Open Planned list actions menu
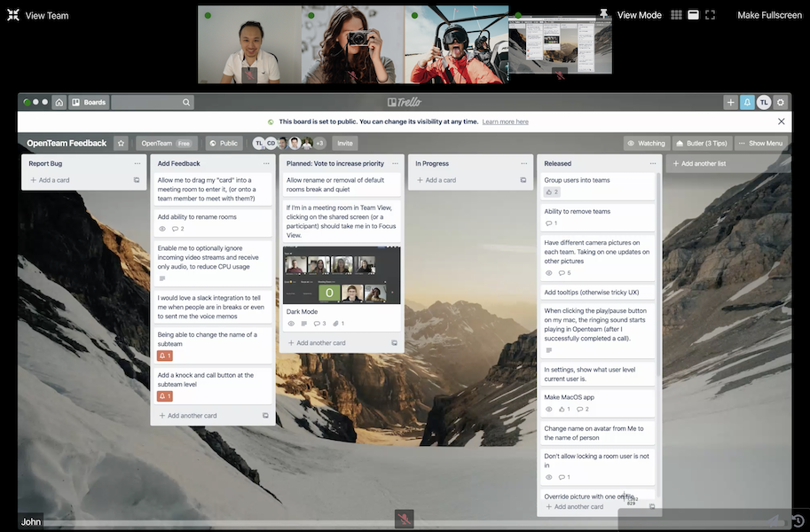Viewport: 810px width, 532px height. click(x=395, y=163)
